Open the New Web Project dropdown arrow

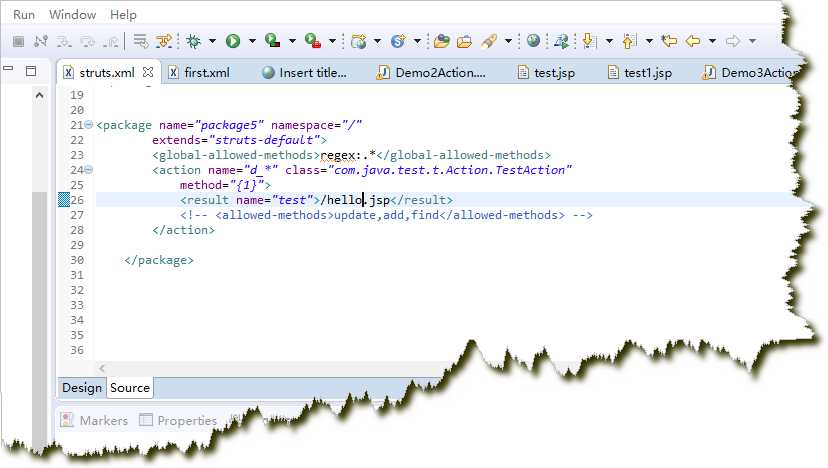[377, 41]
